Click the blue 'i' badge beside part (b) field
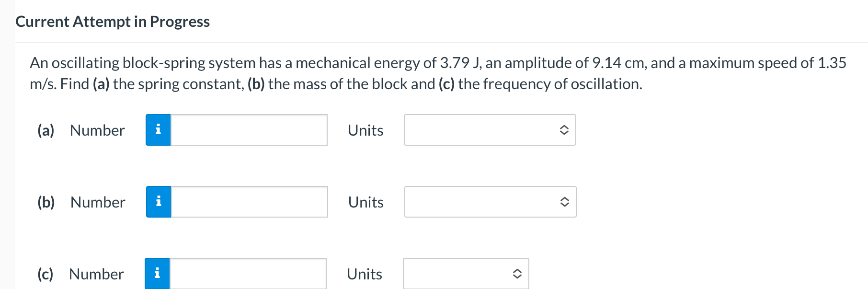 click(158, 202)
